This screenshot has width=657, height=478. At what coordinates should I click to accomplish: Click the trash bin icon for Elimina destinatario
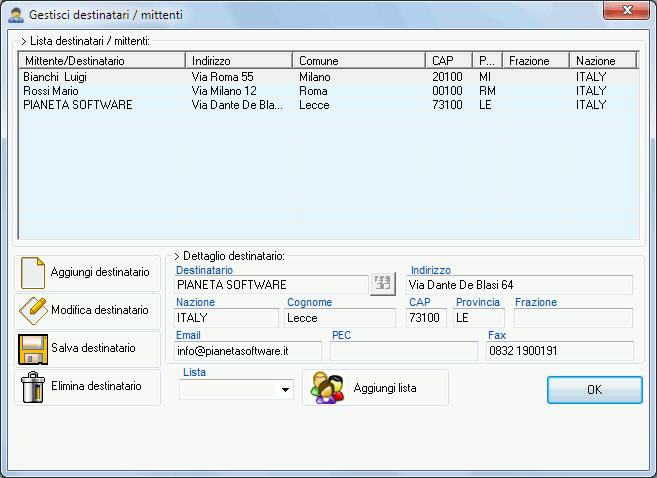[x=33, y=387]
